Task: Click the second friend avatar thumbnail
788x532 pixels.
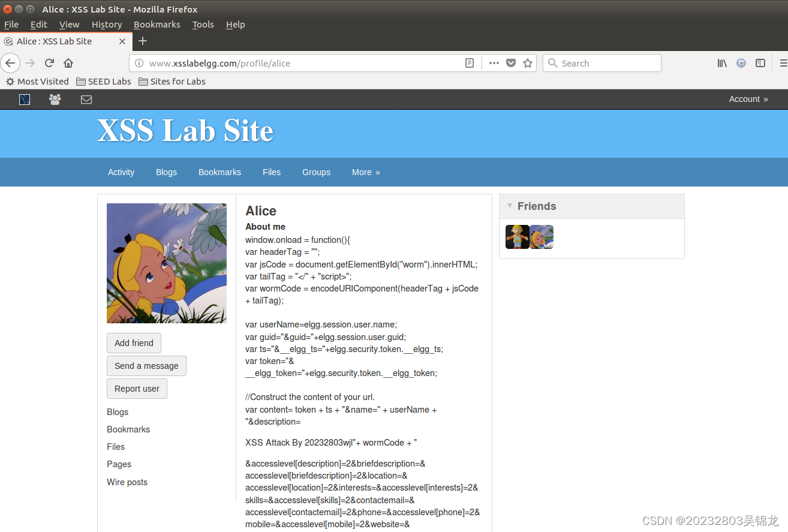Action: pos(542,237)
